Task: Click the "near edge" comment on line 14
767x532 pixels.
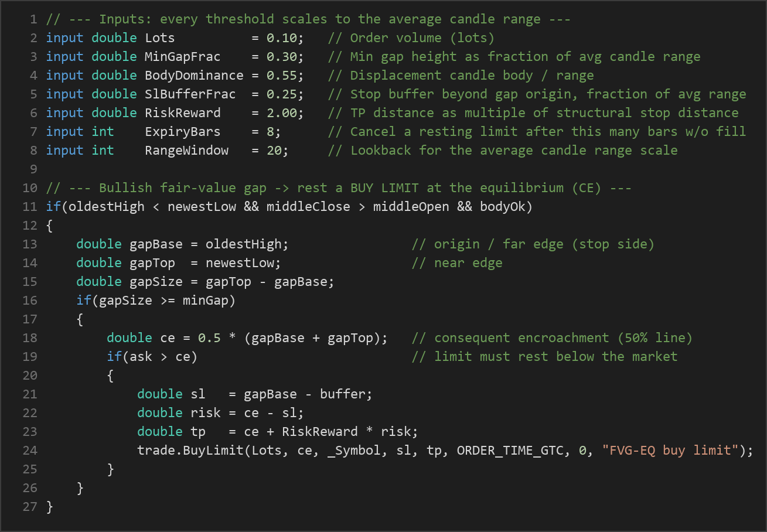Action: point(457,263)
